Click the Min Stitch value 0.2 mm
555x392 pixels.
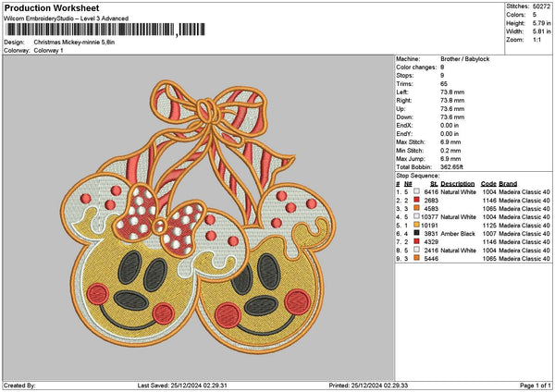[450, 151]
